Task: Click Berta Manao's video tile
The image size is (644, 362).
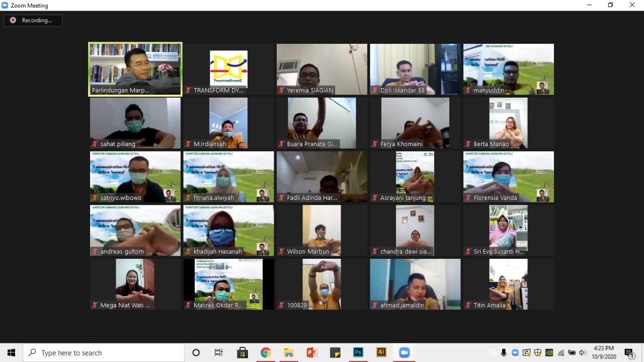Action: pyautogui.click(x=508, y=123)
